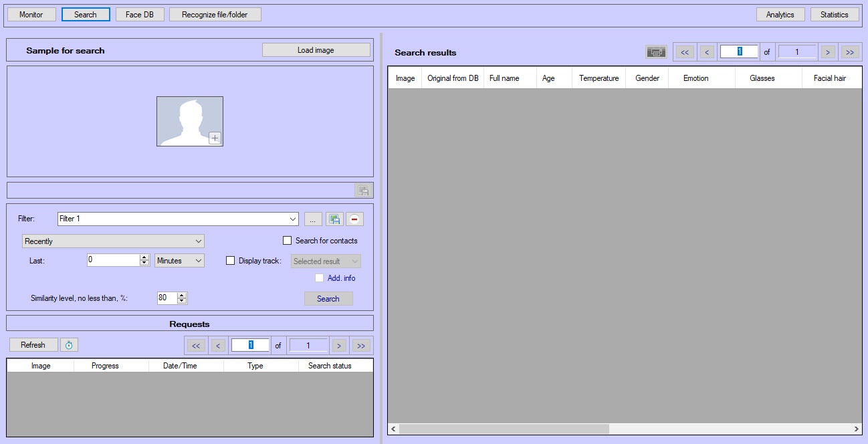The height and width of the screenshot is (444, 868).
Task: Click the stopwatch icon beside Refresh
Action: pyautogui.click(x=69, y=345)
